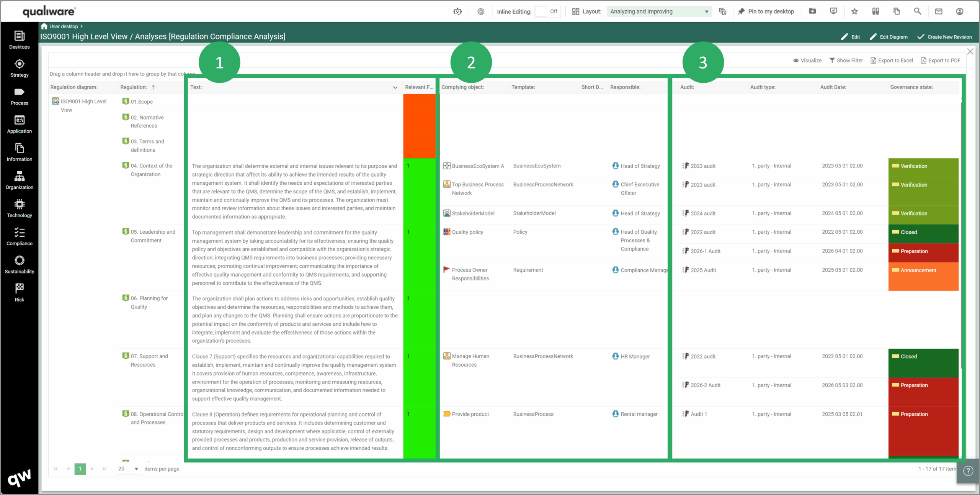
Task: Click the Organization sidebar icon
Action: tap(19, 180)
